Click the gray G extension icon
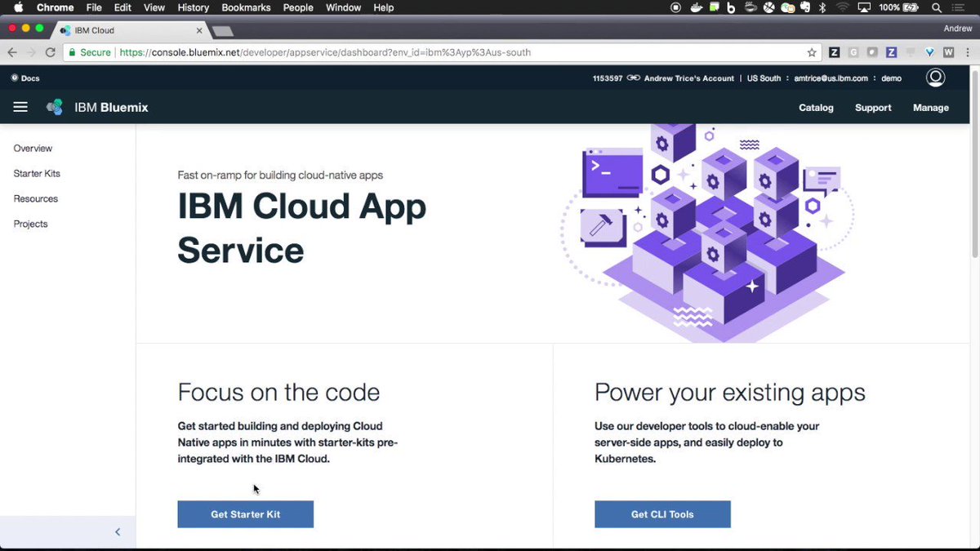Viewport: 980px width, 551px height. [853, 52]
